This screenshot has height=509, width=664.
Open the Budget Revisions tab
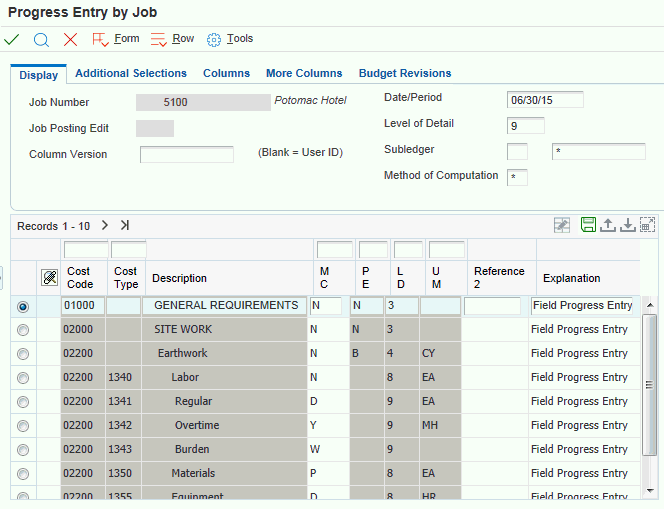point(405,73)
